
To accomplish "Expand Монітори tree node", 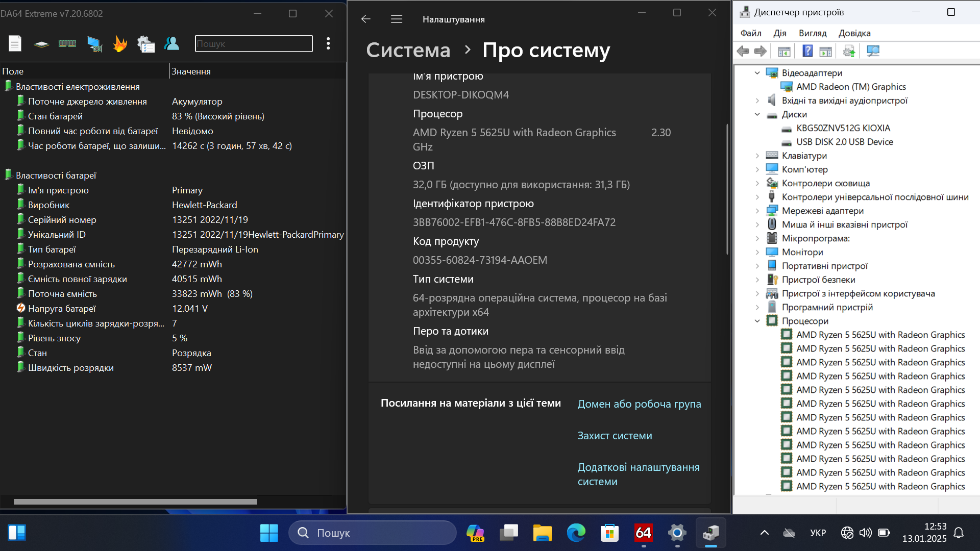I will click(x=757, y=252).
